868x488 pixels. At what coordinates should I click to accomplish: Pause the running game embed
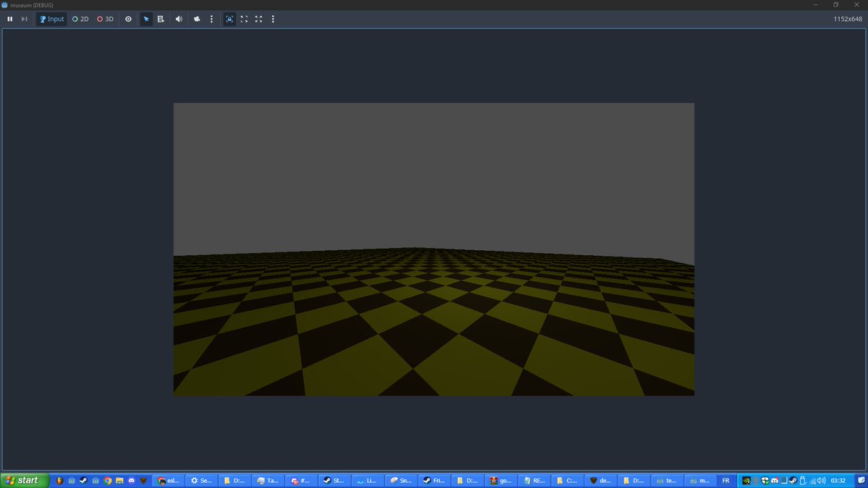pos(10,19)
